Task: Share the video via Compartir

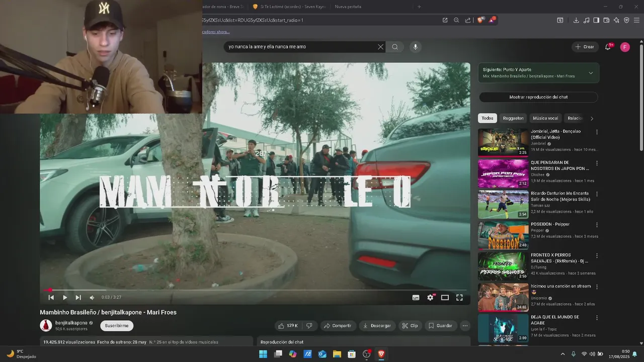Action: 338,326
